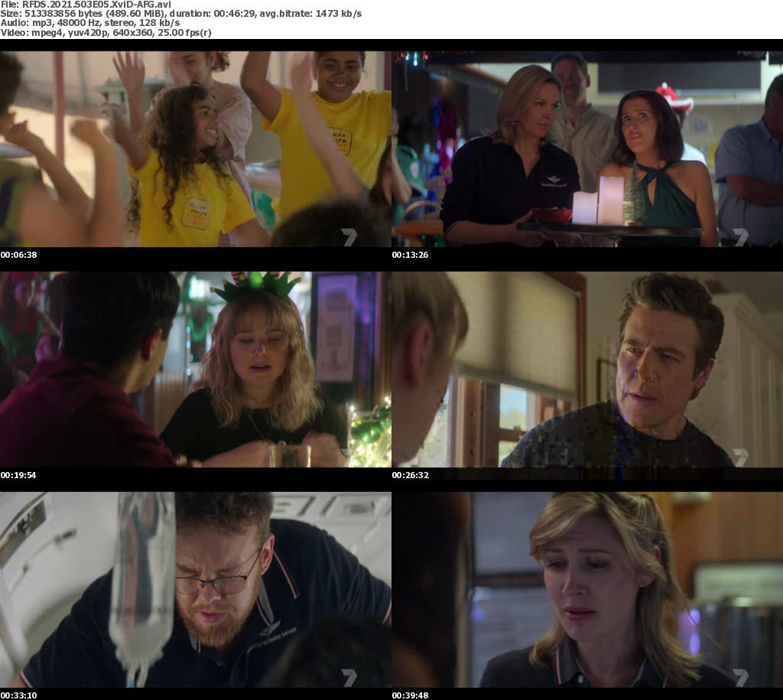Jump to the 00:33:10 timestamp
Image resolution: width=783 pixels, height=700 pixels.
[x=18, y=695]
